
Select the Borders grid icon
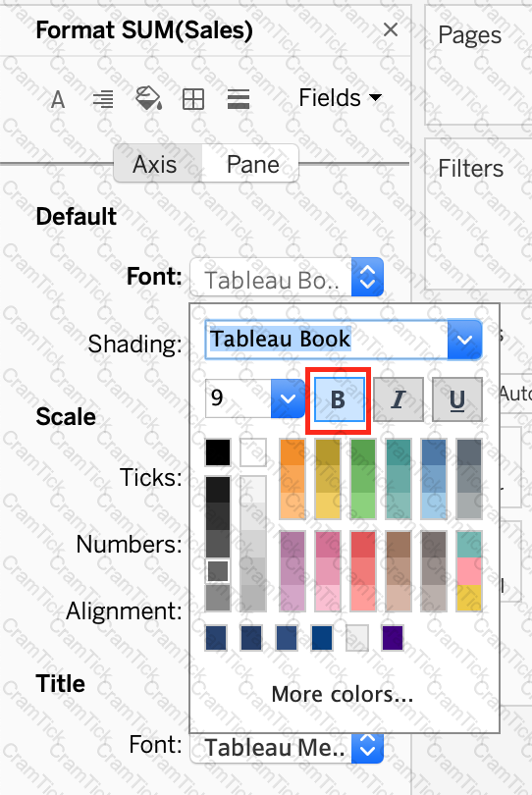193,99
